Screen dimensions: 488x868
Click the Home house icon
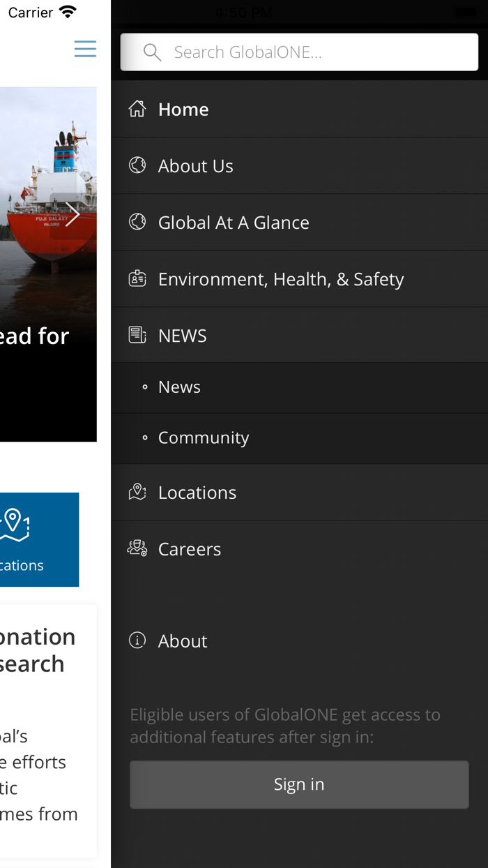click(137, 108)
